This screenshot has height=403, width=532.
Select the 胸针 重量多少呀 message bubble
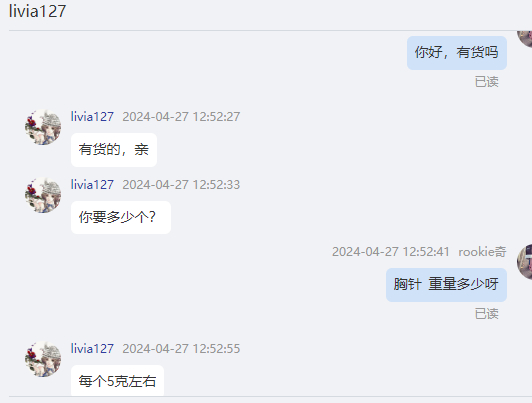point(446,285)
